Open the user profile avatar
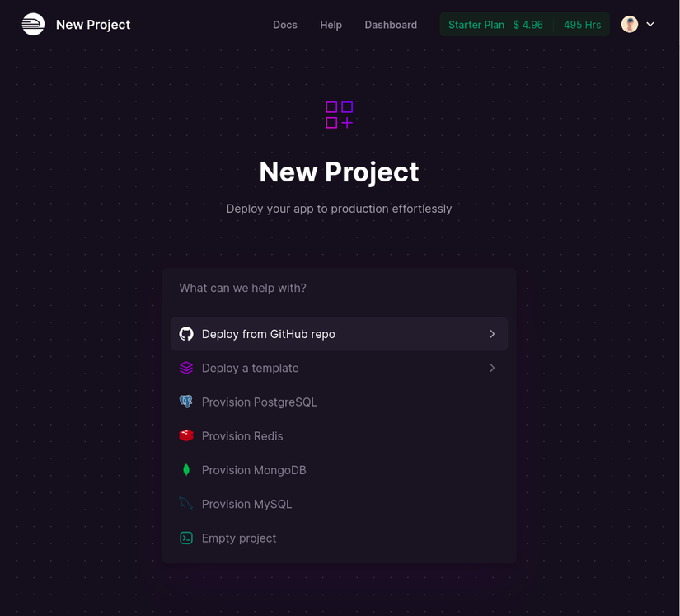The height and width of the screenshot is (616, 680). pos(630,24)
